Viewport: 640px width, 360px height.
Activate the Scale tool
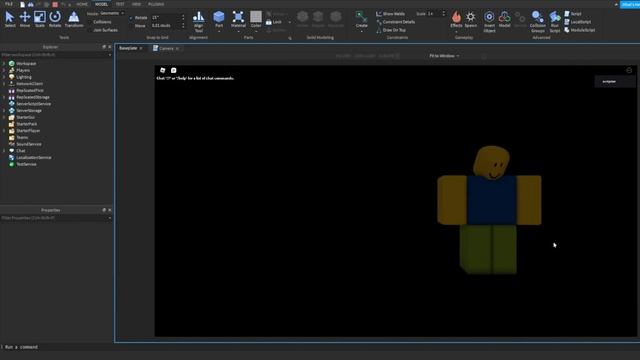[x=40, y=19]
